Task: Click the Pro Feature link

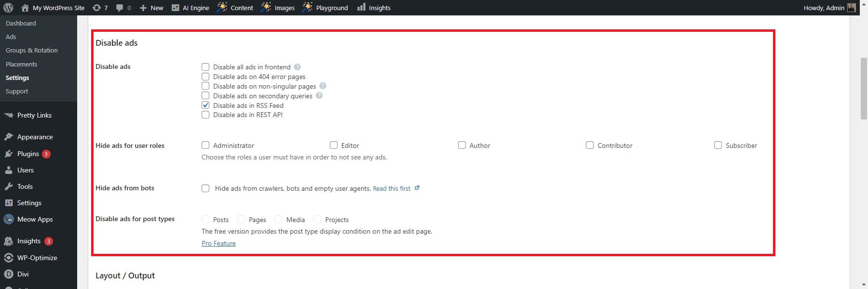Action: 218,243
